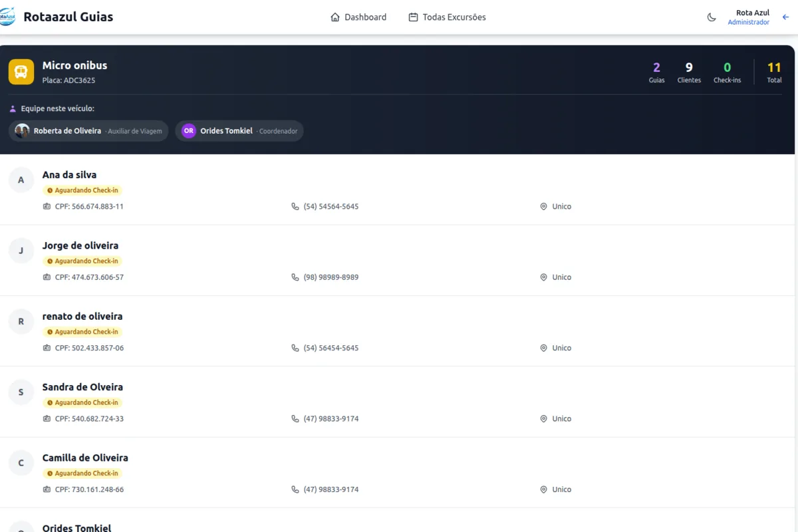Open Camilla de Oliveira passenger name
The image size is (798, 532).
pyautogui.click(x=85, y=458)
